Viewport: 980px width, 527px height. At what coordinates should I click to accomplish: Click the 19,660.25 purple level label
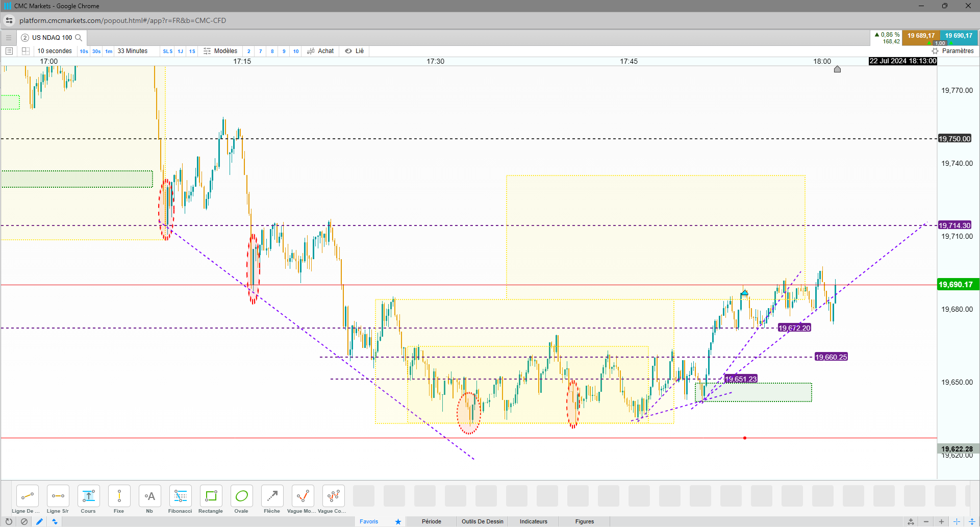(831, 357)
